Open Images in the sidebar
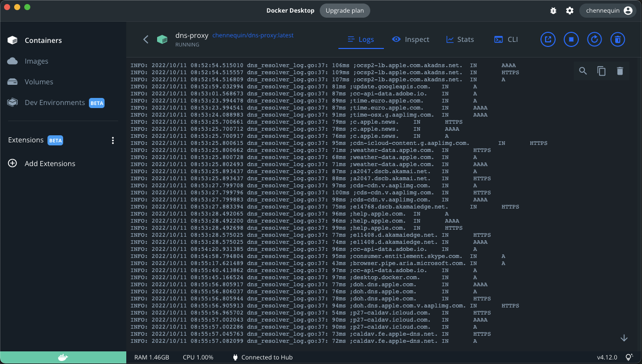The height and width of the screenshot is (364, 642). click(63, 61)
